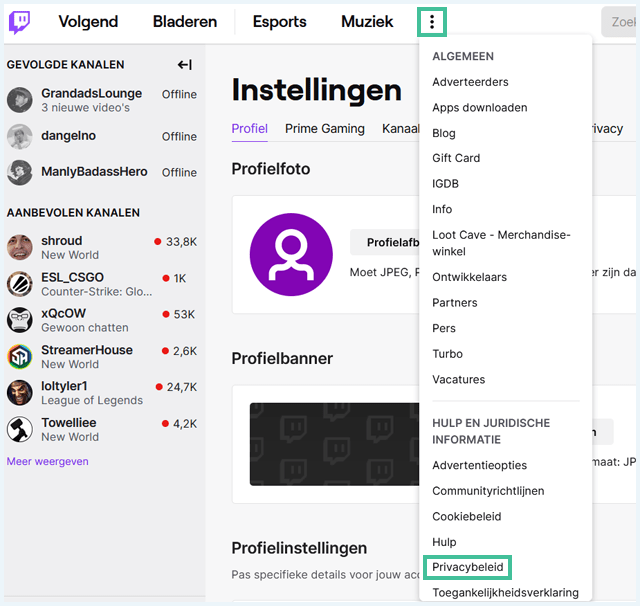640x606 pixels.
Task: Click the Profielafbeelding update button
Action: pyautogui.click(x=385, y=242)
